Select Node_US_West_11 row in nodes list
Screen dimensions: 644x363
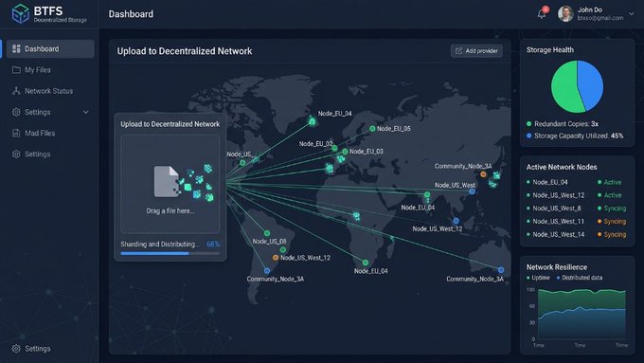coord(577,222)
